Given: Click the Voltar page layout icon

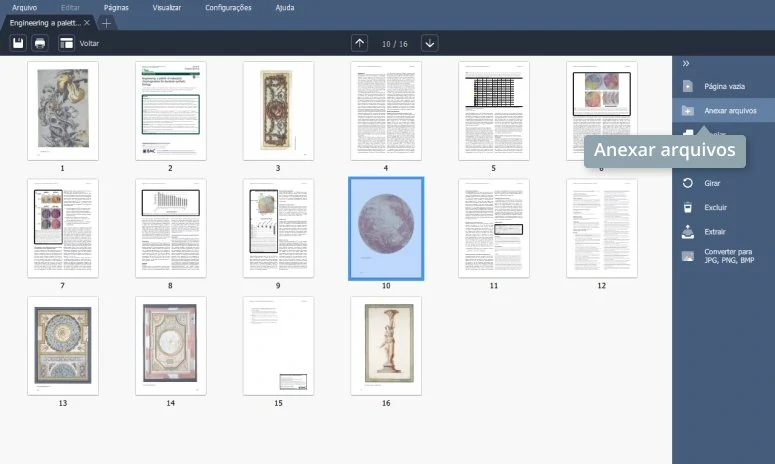Looking at the screenshot, I should coord(67,43).
